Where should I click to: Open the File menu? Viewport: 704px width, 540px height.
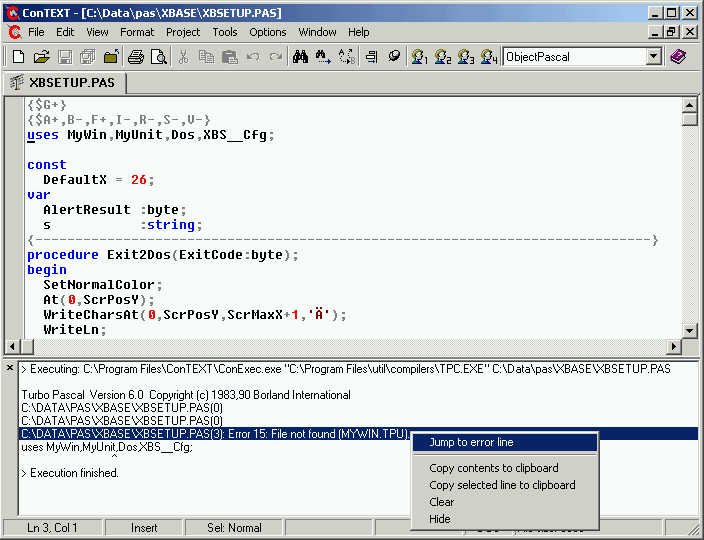click(36, 32)
